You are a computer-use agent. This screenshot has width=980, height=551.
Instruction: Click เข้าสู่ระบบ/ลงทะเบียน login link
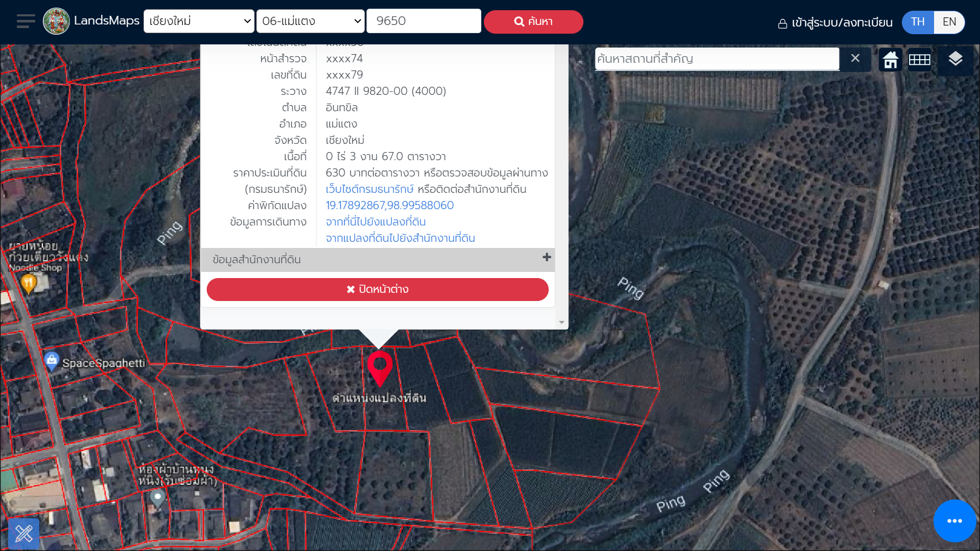coord(835,23)
